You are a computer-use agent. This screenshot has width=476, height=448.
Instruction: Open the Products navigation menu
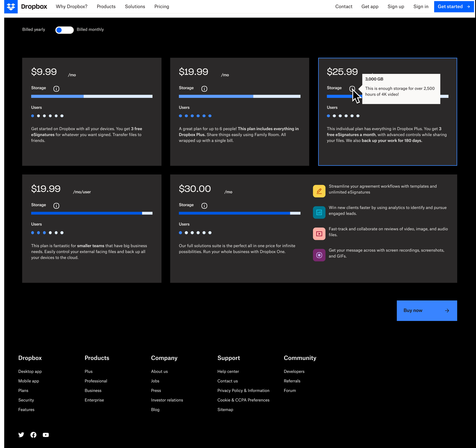[106, 6]
